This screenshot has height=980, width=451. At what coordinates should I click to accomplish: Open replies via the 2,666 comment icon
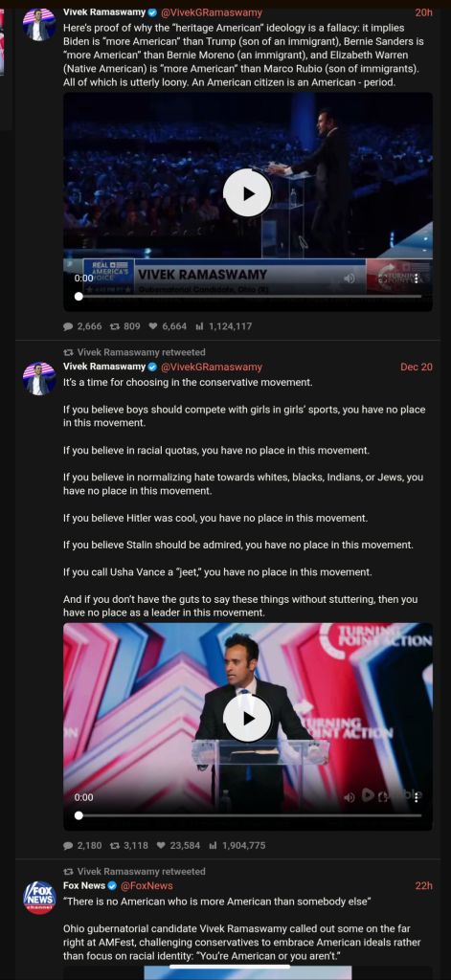click(68, 326)
